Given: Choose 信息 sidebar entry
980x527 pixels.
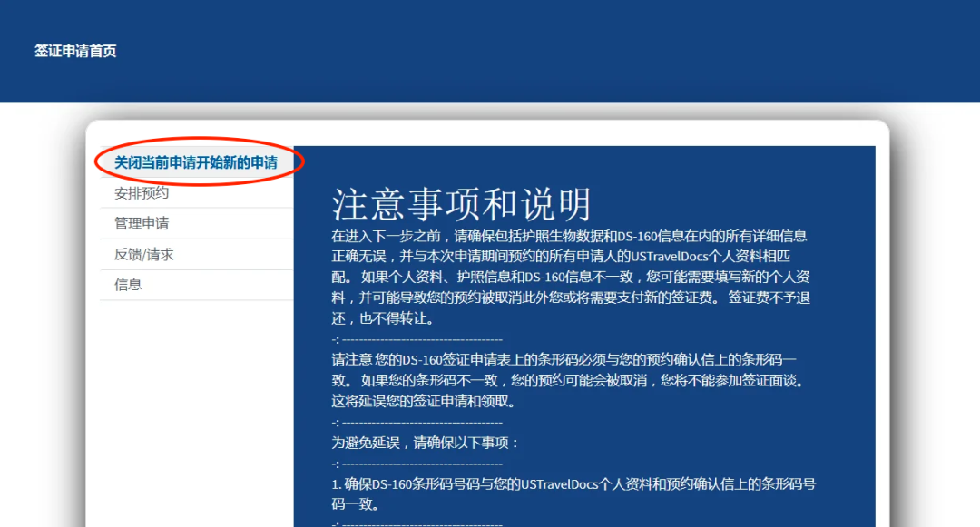Looking at the screenshot, I should pos(128,285).
